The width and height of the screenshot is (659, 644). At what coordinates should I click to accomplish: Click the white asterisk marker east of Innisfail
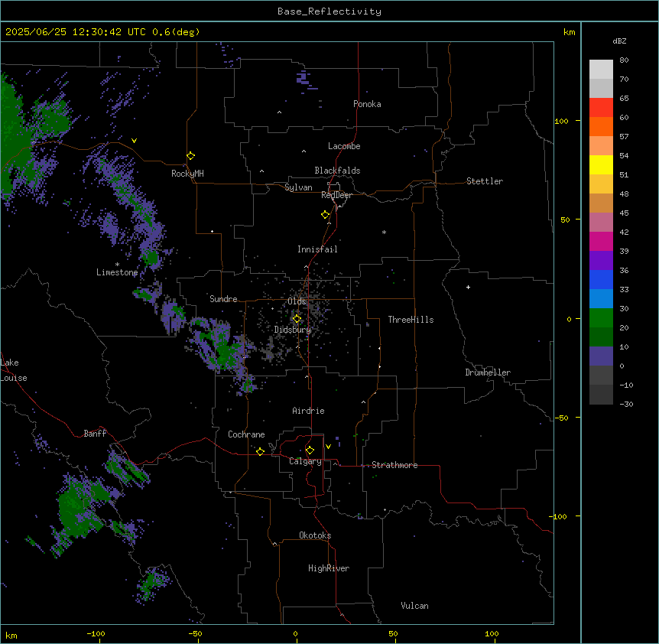(384, 232)
